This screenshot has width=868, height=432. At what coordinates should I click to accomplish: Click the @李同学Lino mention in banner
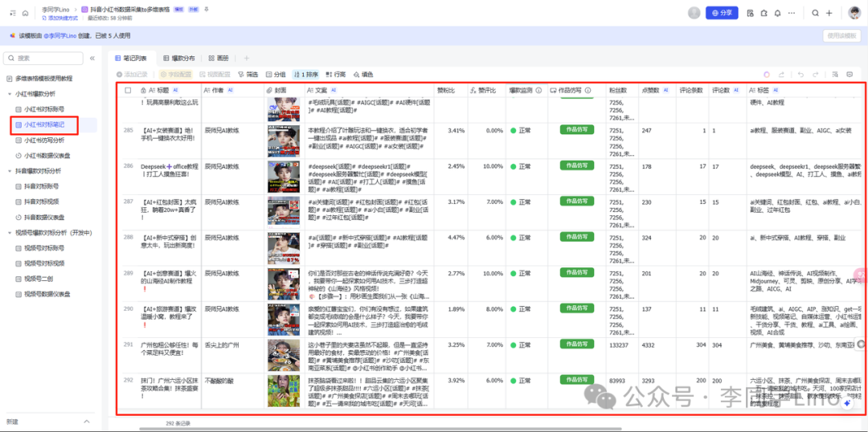point(59,36)
